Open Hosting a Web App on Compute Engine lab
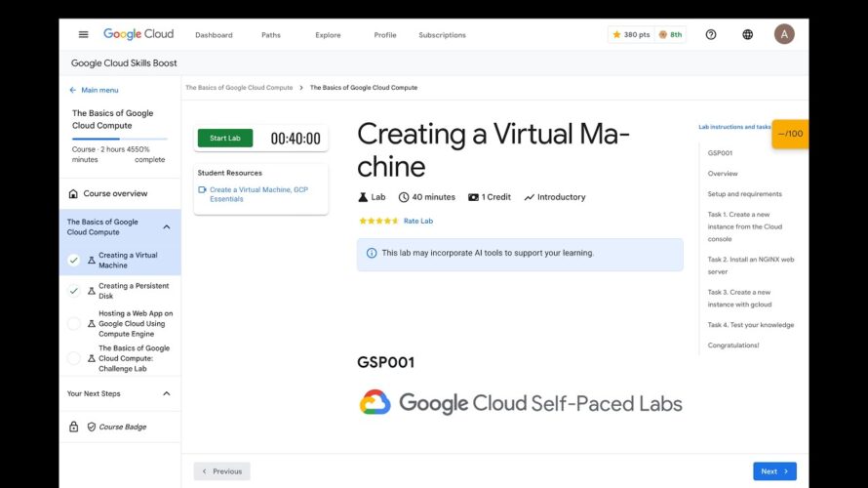The image size is (868, 488). [136, 323]
